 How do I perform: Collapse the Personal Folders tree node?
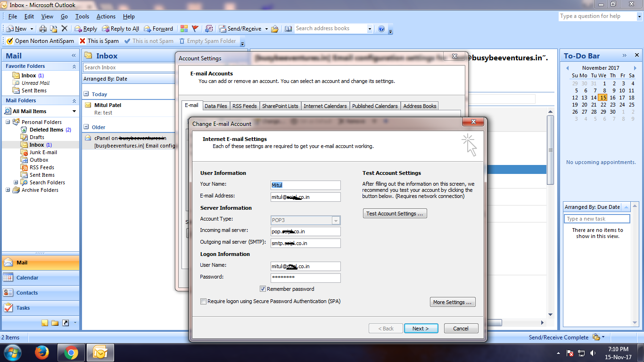point(8,122)
